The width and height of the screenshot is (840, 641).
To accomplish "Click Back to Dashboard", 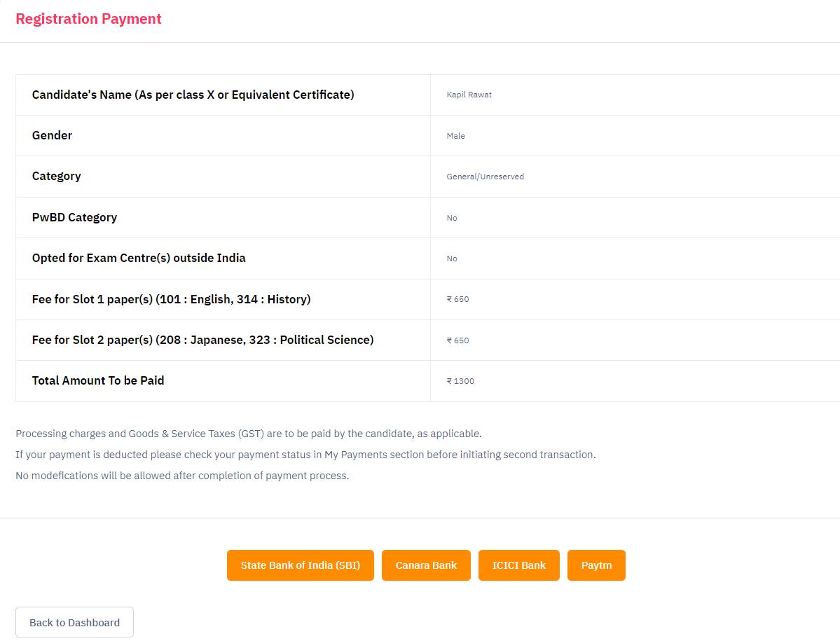I will click(x=74, y=622).
